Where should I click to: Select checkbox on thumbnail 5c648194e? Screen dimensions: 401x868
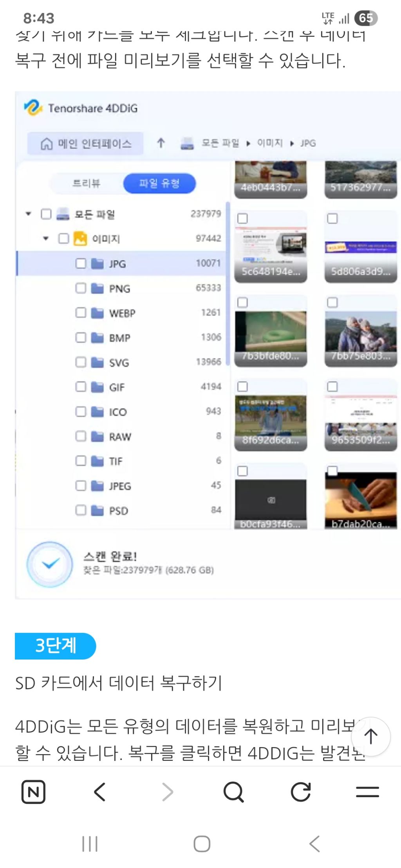click(243, 218)
